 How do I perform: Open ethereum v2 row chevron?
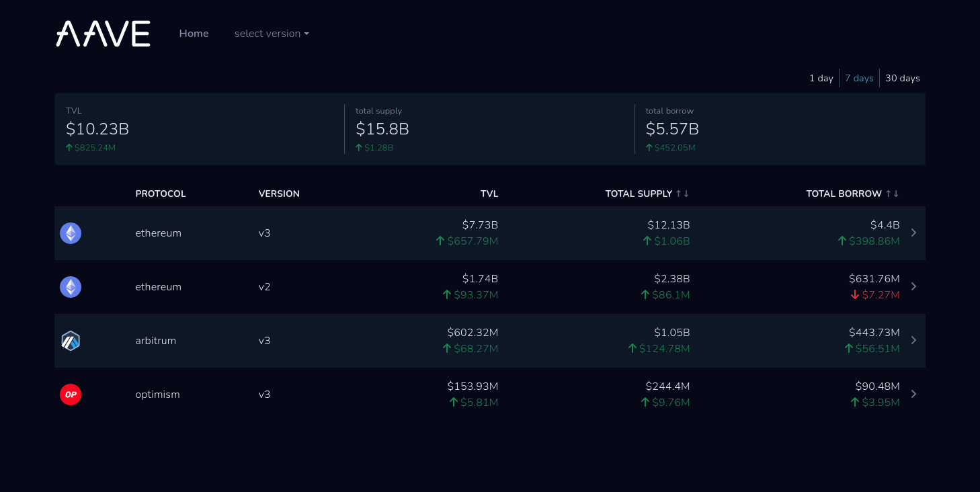point(913,286)
